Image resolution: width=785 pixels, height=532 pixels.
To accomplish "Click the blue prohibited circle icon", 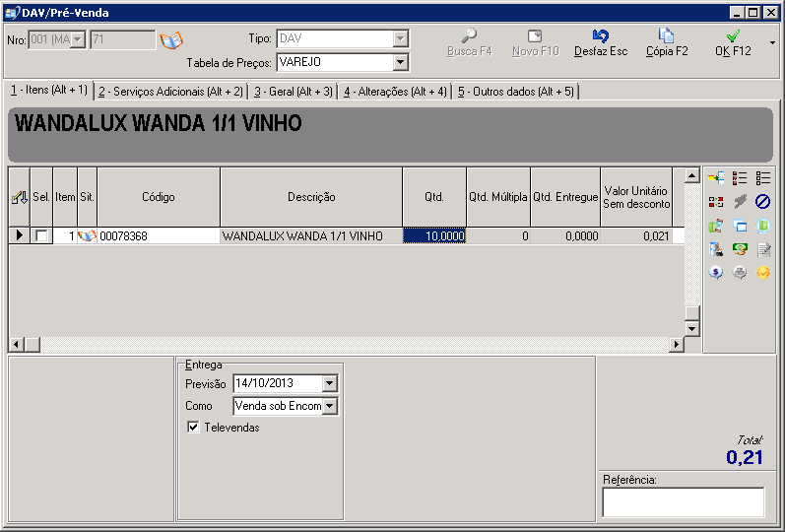I will click(x=763, y=201).
